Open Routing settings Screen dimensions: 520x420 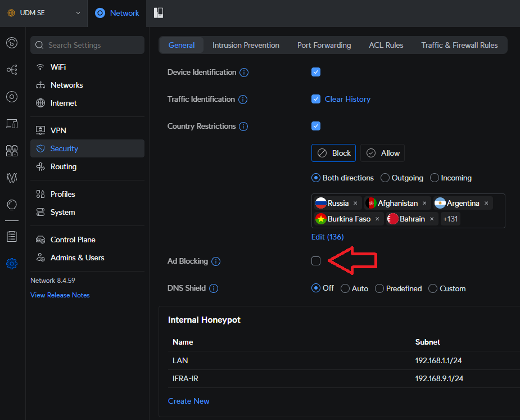point(87,166)
